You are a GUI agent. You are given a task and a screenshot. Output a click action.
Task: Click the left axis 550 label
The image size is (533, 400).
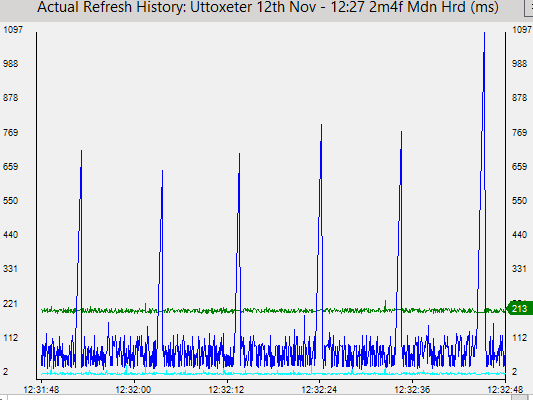click(10, 201)
